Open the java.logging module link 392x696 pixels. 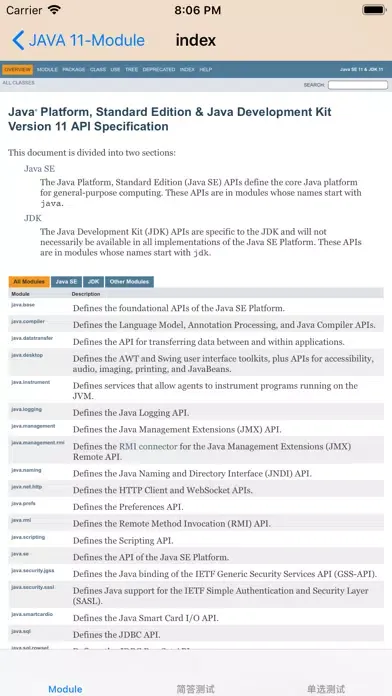coord(27,409)
